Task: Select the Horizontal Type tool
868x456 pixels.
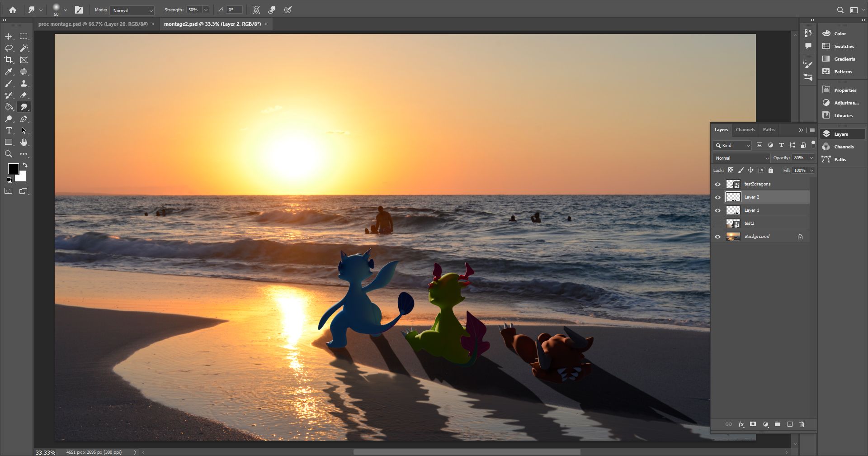Action: (x=9, y=131)
